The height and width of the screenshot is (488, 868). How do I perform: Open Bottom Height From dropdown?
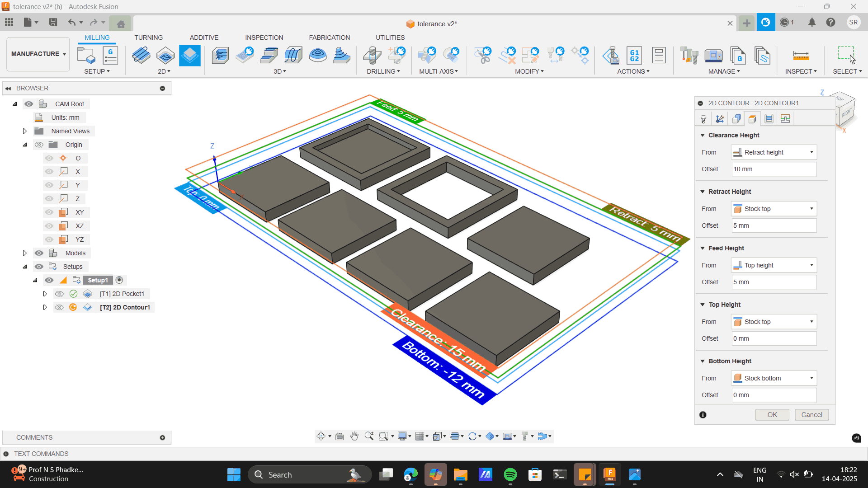(774, 378)
